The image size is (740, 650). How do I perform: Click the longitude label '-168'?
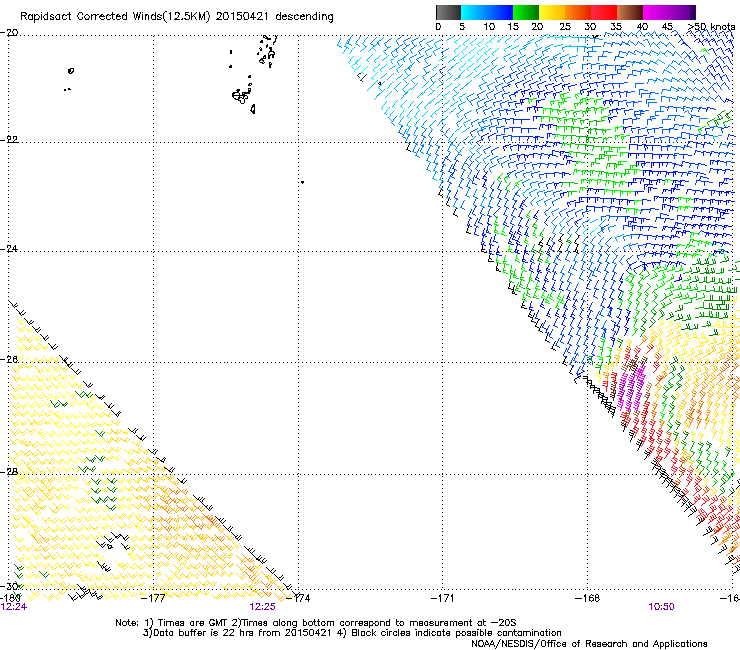(x=587, y=598)
